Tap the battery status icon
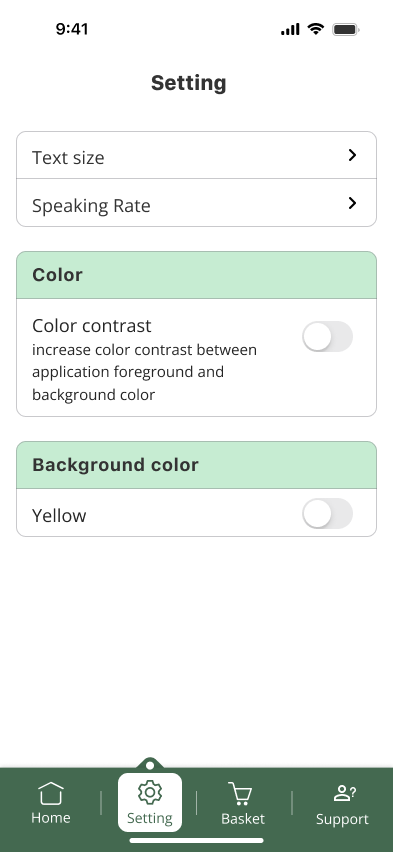Screen dimensions: 393x852 346,29
